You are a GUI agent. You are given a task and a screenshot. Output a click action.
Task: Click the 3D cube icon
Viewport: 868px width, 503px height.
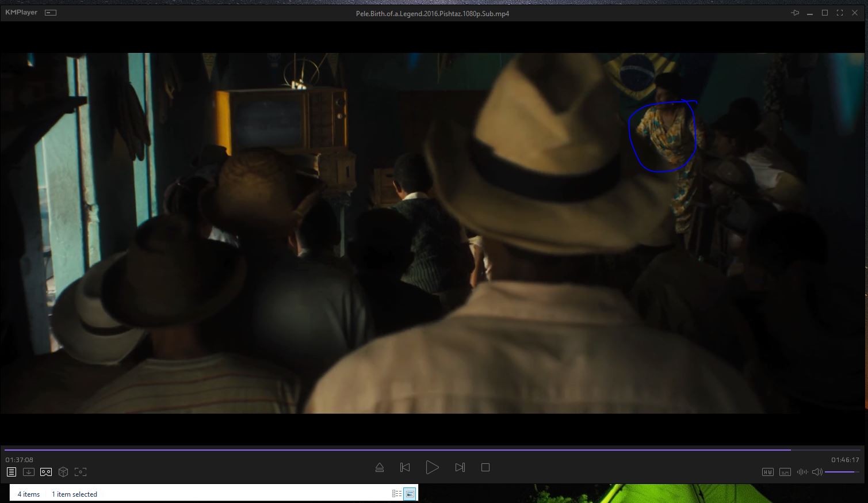point(63,472)
